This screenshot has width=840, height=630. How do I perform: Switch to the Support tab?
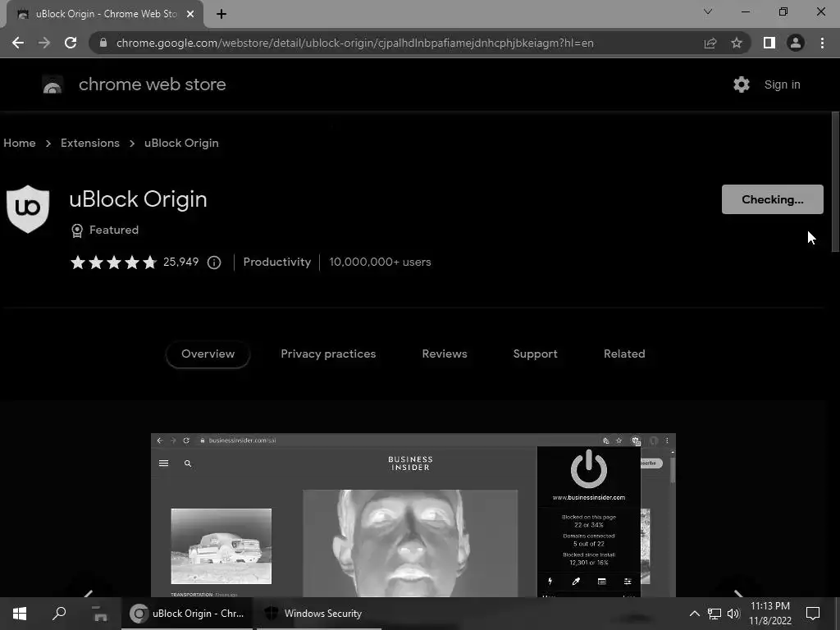click(x=535, y=354)
